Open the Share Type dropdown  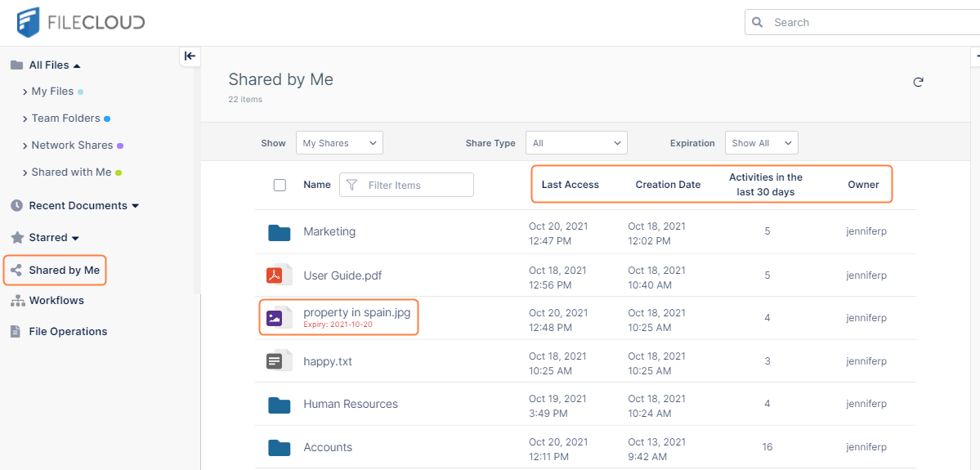[575, 143]
